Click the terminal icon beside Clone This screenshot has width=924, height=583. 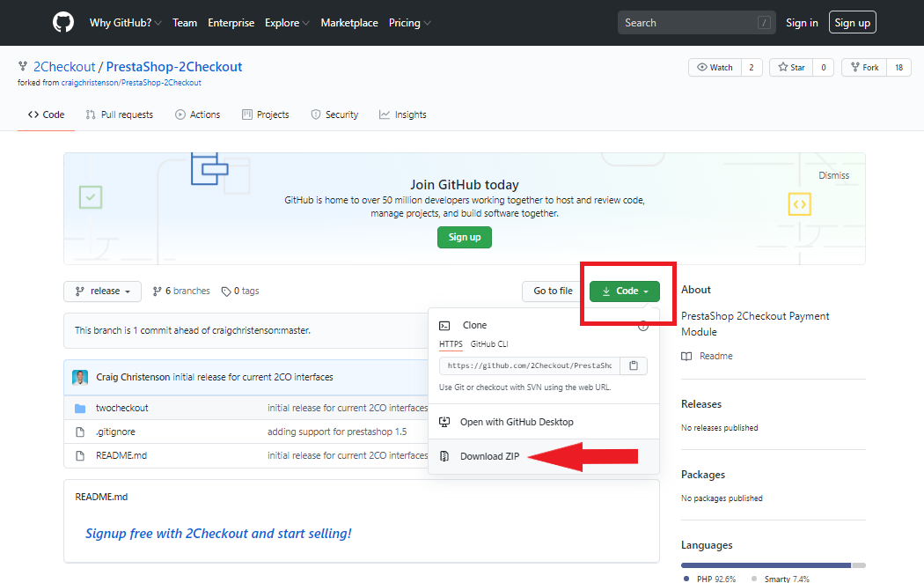point(445,325)
